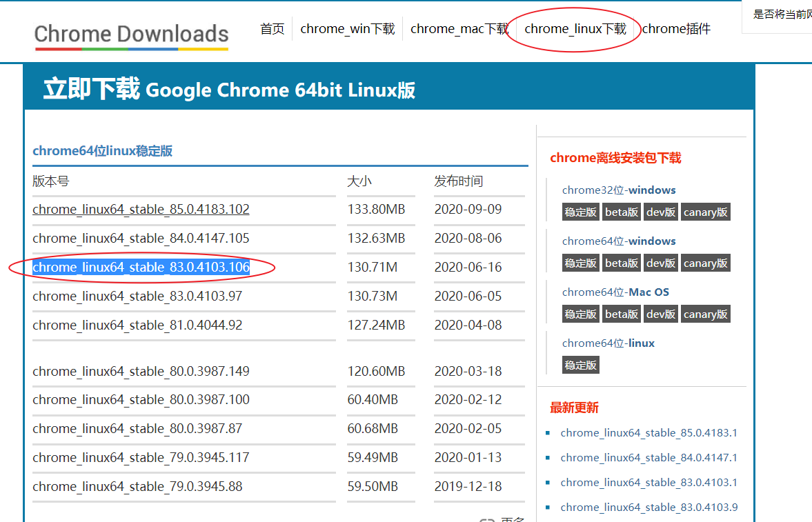Click canary版 button under chrome32位-windows
The width and height of the screenshot is (812, 522).
[x=705, y=212]
